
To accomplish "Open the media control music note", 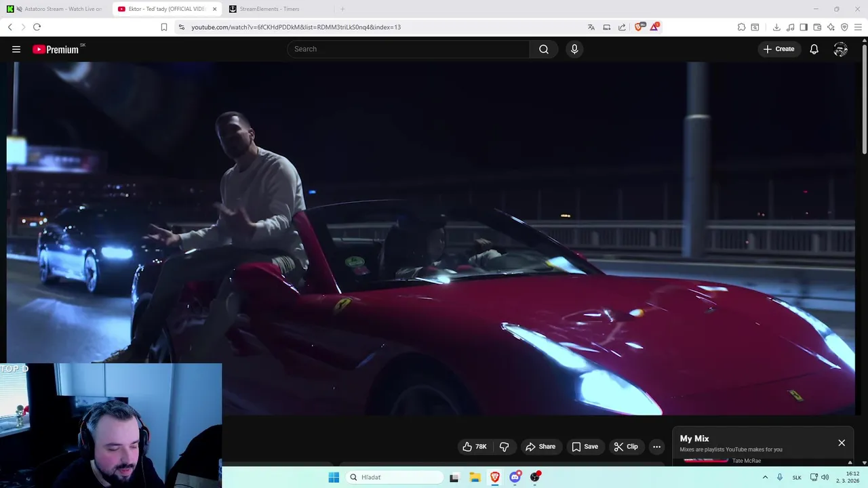I will coord(791,27).
